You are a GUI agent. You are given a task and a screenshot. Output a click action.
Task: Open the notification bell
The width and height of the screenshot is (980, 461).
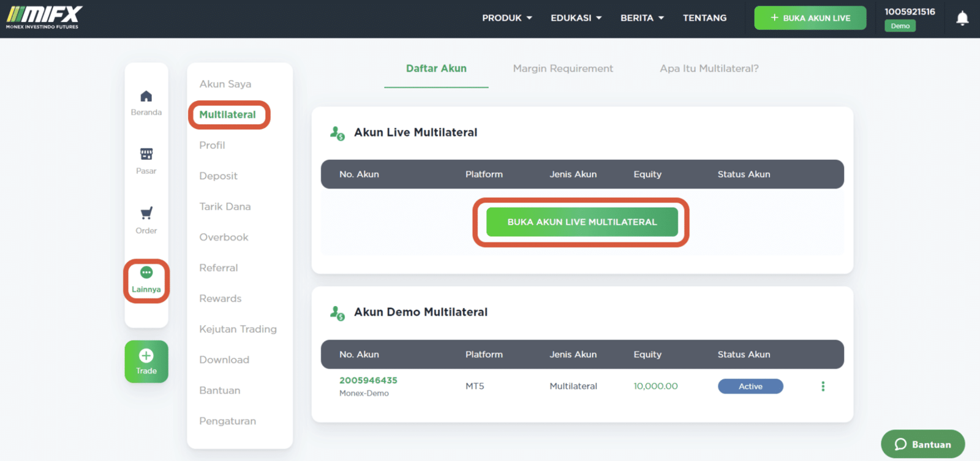pyautogui.click(x=962, y=18)
